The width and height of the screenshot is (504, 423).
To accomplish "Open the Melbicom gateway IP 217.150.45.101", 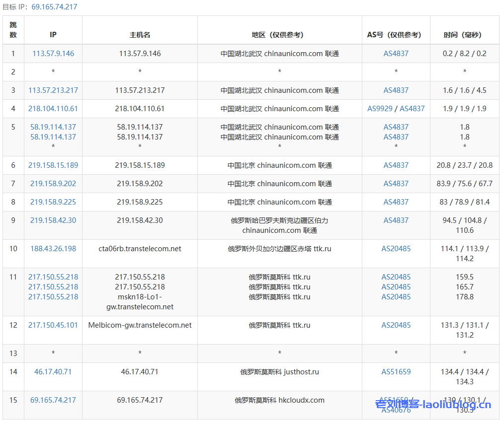I will pos(53,325).
